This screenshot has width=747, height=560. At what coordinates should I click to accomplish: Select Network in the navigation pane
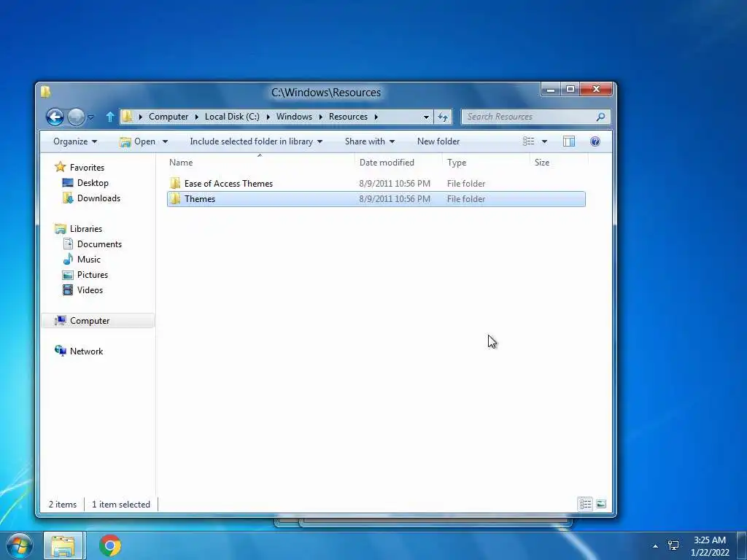click(86, 351)
